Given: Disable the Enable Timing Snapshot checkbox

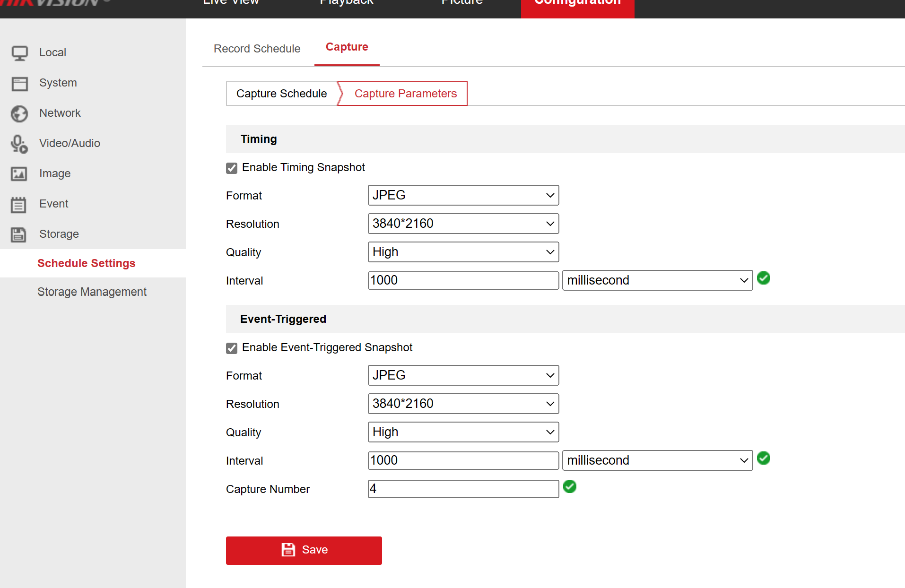Looking at the screenshot, I should 232,168.
